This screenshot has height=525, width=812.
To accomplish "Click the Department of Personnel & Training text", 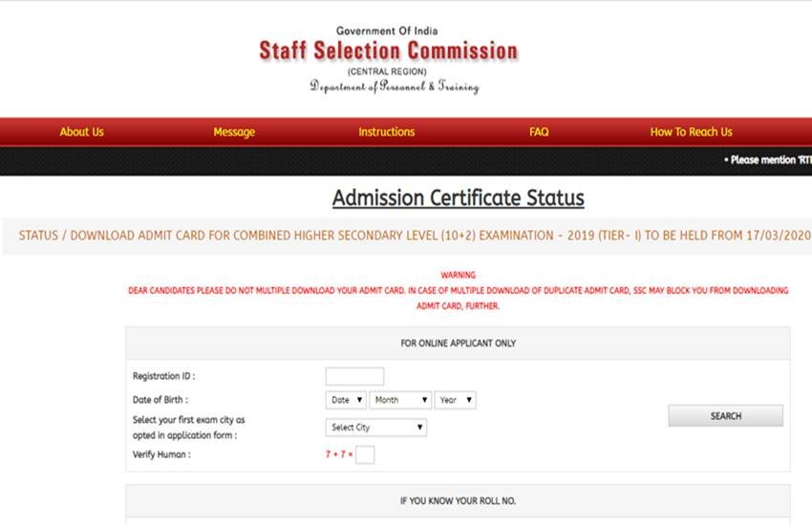I will tap(394, 87).
